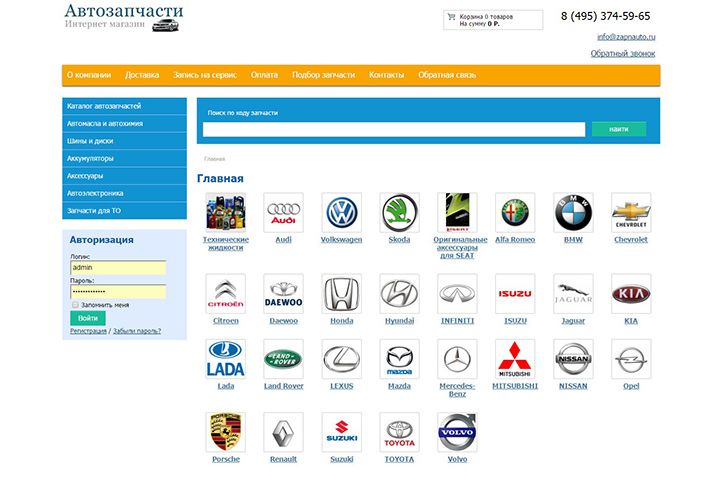Open 'Обратная связь' menu item
This screenshot has width=720, height=480.
click(447, 75)
